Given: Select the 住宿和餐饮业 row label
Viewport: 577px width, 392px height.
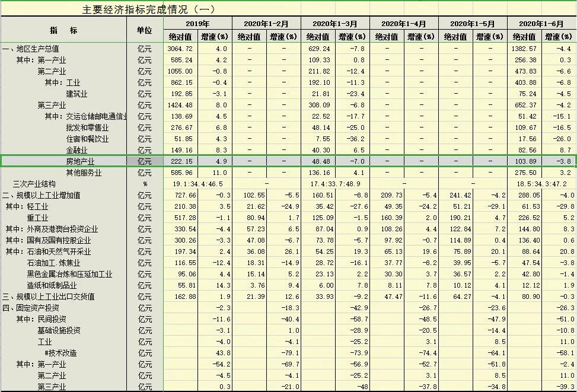Looking at the screenshot, I should [x=87, y=139].
